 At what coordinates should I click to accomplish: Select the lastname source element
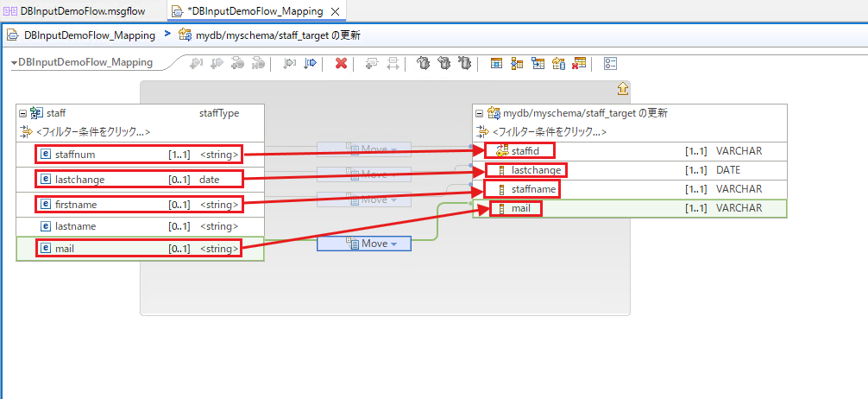(x=140, y=226)
